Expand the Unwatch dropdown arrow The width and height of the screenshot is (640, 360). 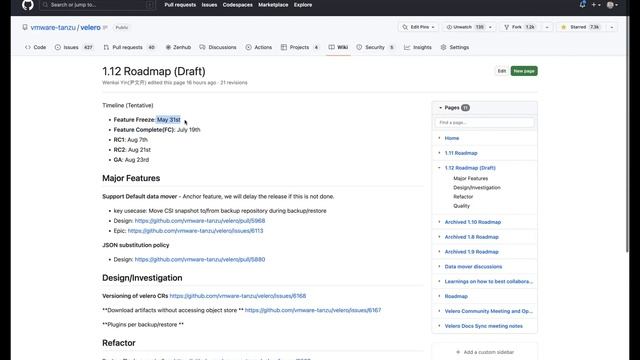490,27
